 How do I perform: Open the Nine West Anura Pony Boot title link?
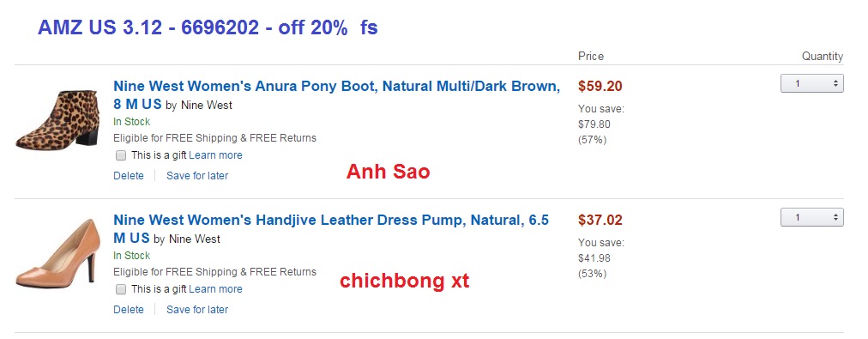(336, 94)
